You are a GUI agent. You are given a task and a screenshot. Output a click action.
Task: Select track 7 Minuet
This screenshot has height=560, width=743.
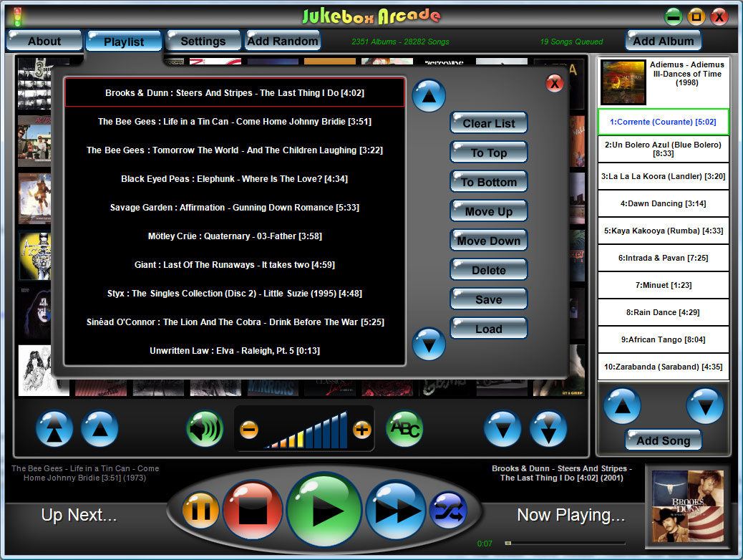pyautogui.click(x=663, y=285)
